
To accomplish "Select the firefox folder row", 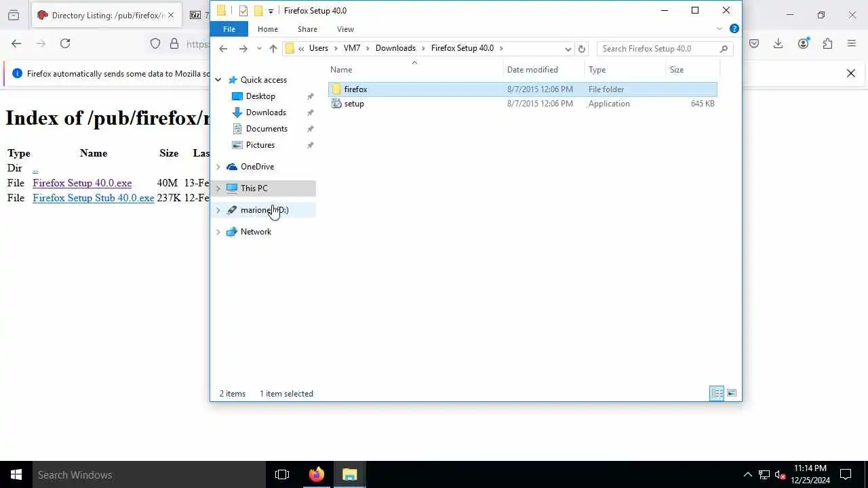I will (522, 89).
